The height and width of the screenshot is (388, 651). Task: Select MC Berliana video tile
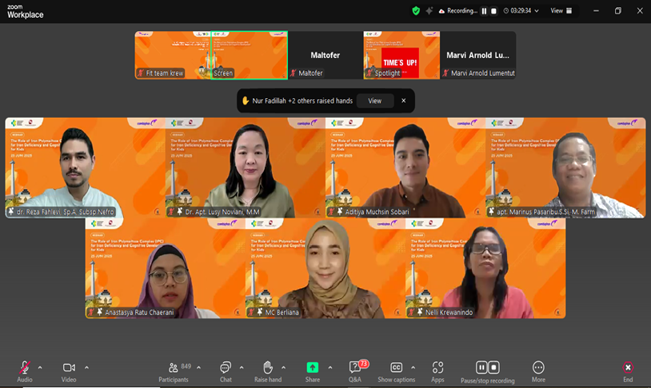(x=326, y=268)
